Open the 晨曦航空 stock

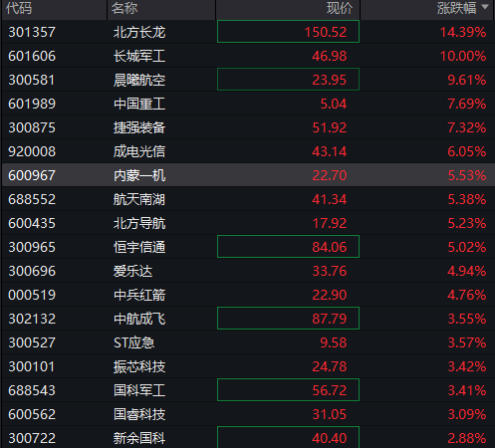point(139,80)
